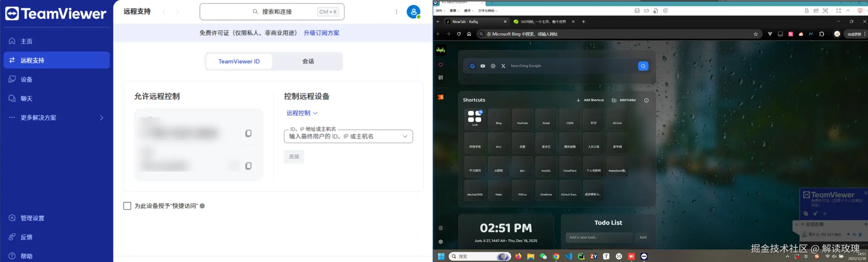Open the GitHub shortcut tile
This screenshot has width=868, height=262.
(617, 119)
